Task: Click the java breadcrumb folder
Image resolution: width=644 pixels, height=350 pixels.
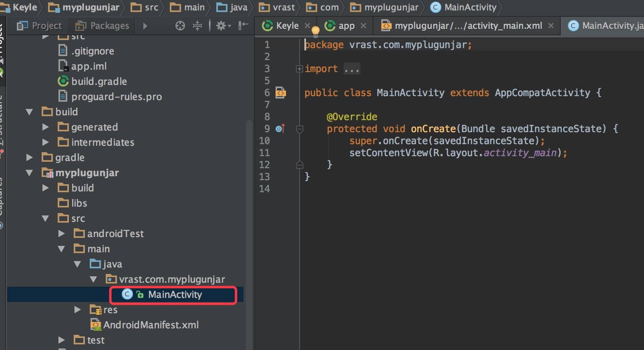Action: click(x=232, y=7)
